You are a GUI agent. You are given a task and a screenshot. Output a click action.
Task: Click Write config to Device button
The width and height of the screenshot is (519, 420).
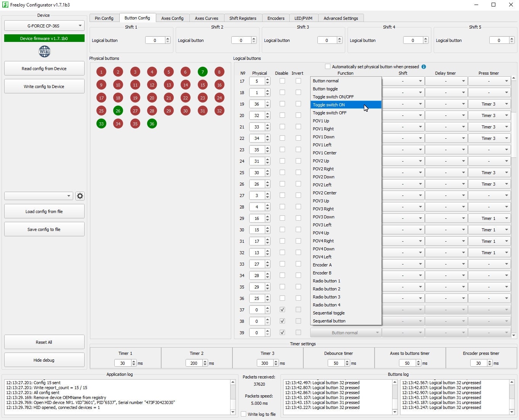click(x=44, y=87)
